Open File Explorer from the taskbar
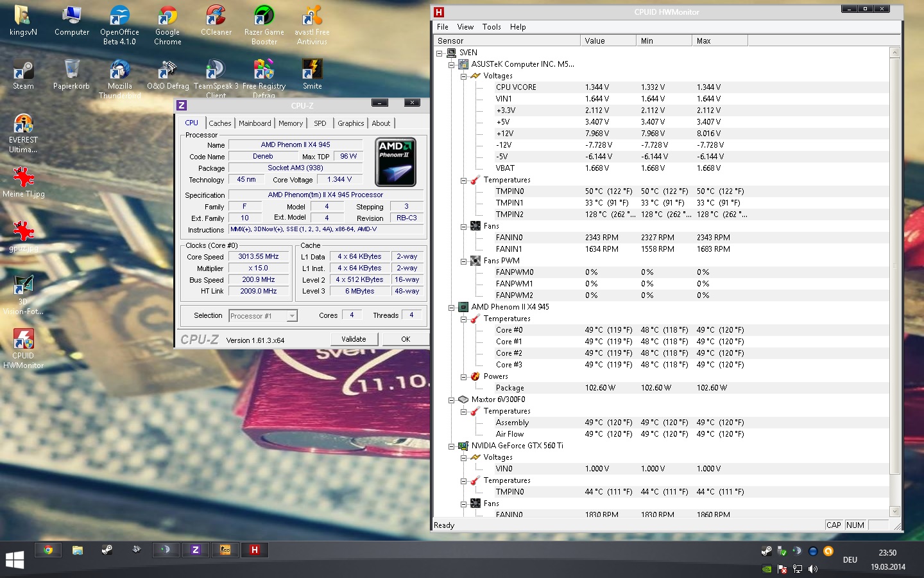Viewport: 924px width, 578px height. (78, 550)
